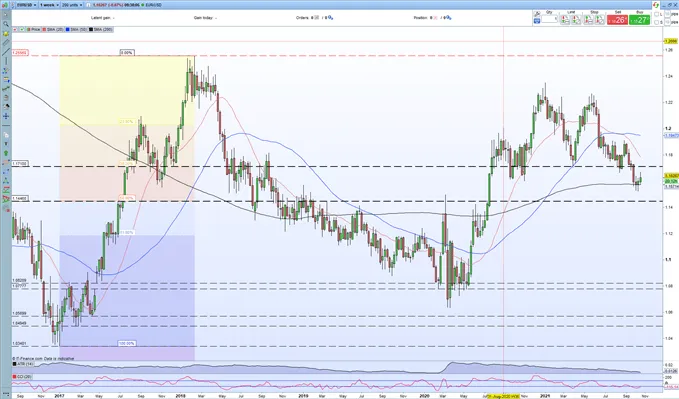Click the second Stop order button

point(599,19)
